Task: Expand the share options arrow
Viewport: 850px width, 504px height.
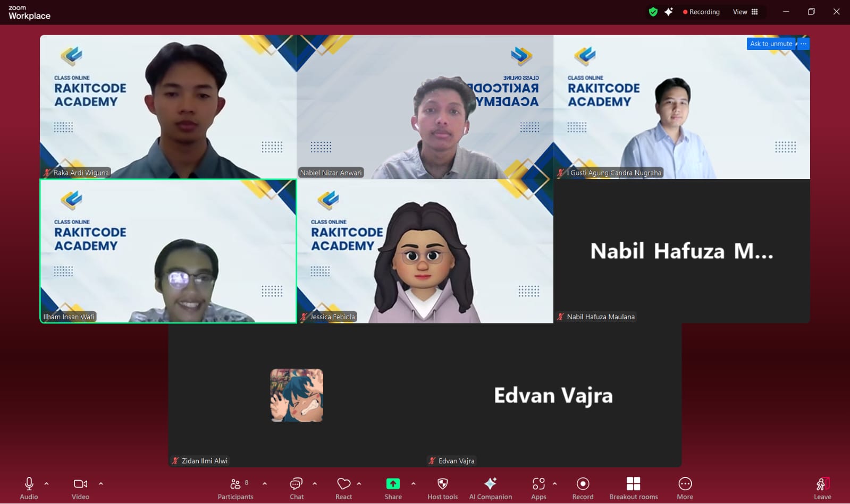Action: (x=413, y=484)
